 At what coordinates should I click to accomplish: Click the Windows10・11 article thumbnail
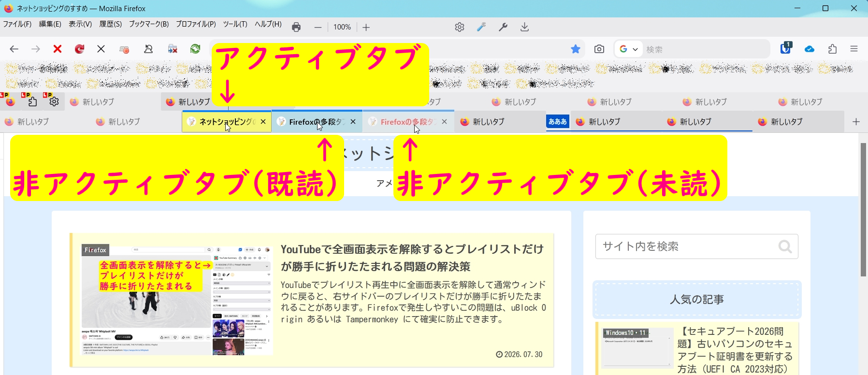tap(638, 348)
